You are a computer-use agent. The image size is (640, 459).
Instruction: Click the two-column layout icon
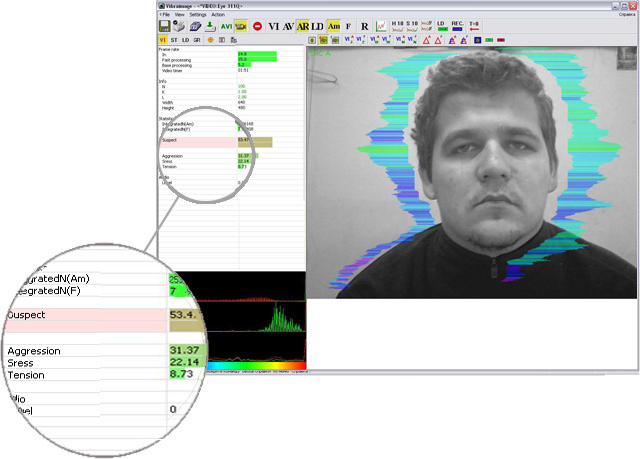click(x=222, y=40)
